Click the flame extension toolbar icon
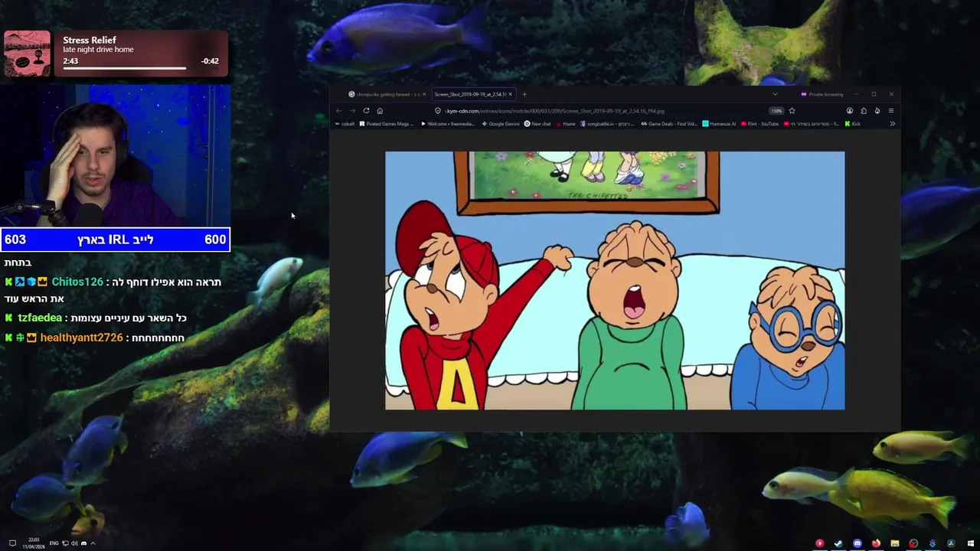This screenshot has height=551, width=980. (x=877, y=111)
